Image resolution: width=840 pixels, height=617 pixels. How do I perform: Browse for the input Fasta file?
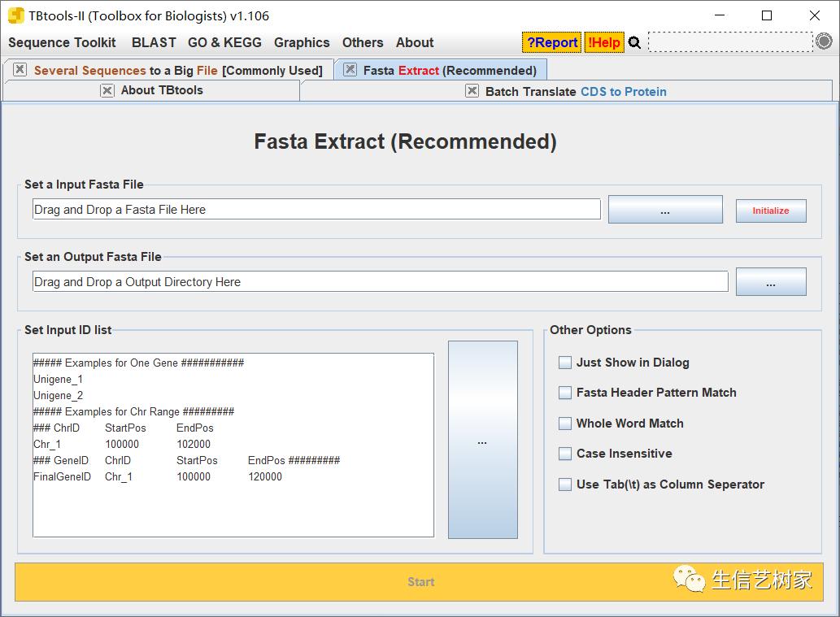pyautogui.click(x=664, y=210)
